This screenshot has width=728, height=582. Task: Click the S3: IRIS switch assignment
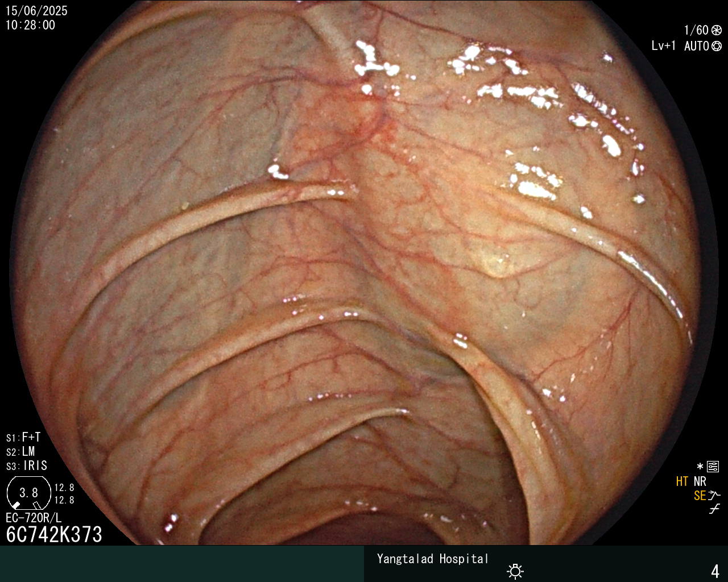coord(27,465)
